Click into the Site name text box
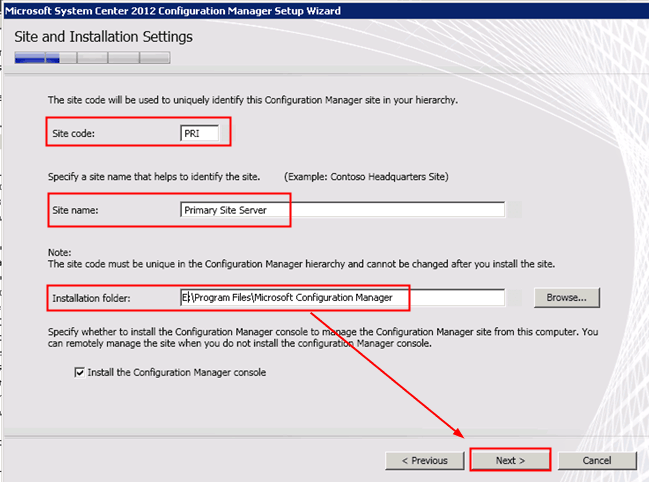This screenshot has width=649, height=482. pyautogui.click(x=342, y=210)
